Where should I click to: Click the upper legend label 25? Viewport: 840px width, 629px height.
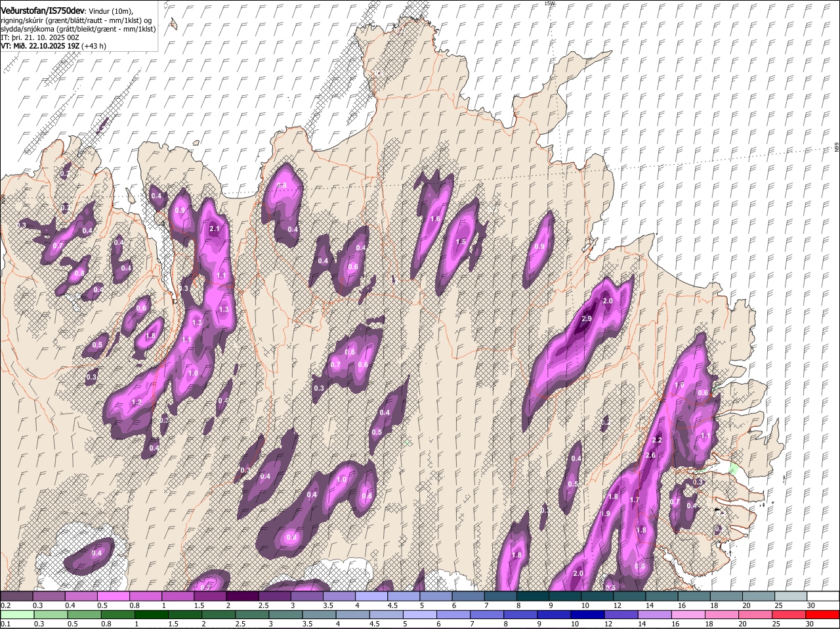point(779,605)
